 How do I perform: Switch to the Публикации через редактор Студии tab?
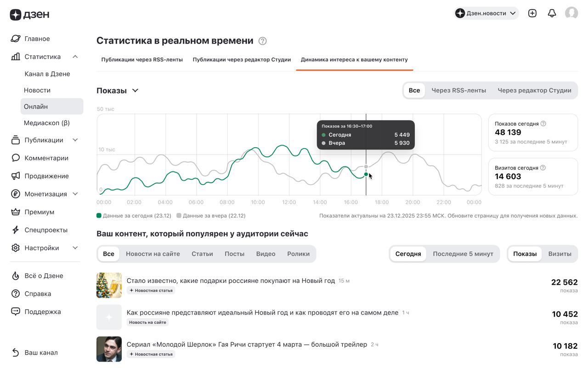point(242,59)
